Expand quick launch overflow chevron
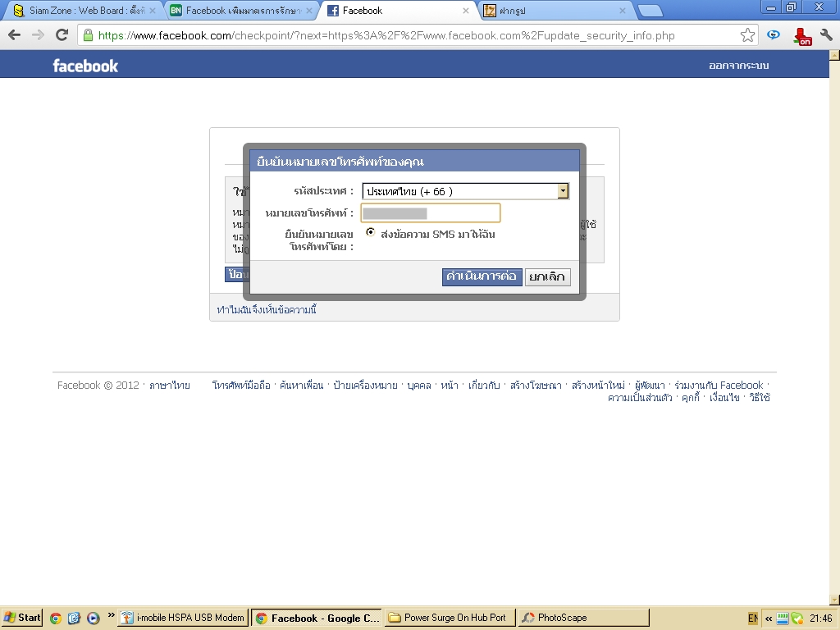The height and width of the screenshot is (630, 840). click(111, 614)
